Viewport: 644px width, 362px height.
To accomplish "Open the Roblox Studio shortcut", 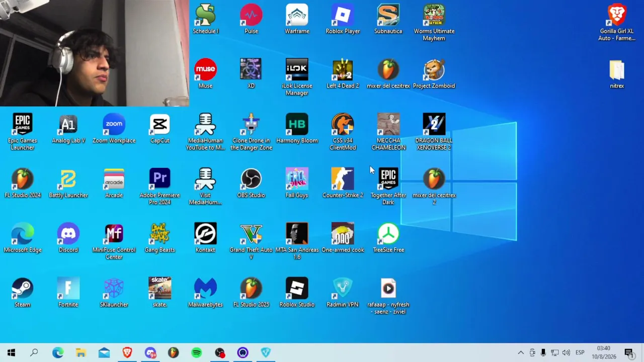I will 297,293.
